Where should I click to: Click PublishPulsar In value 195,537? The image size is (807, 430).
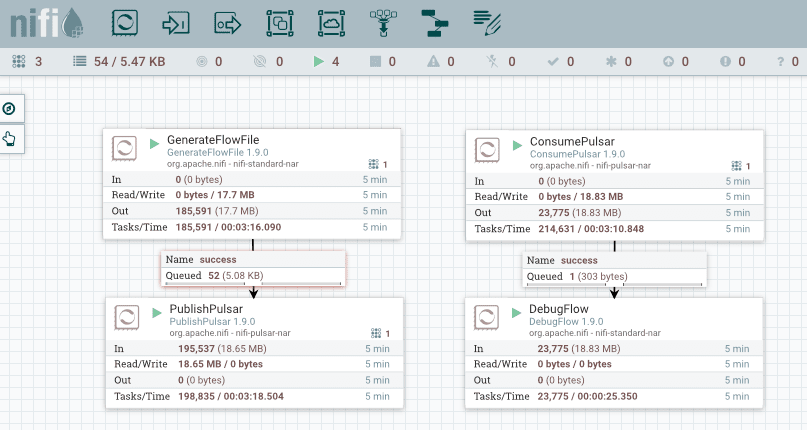pos(196,349)
